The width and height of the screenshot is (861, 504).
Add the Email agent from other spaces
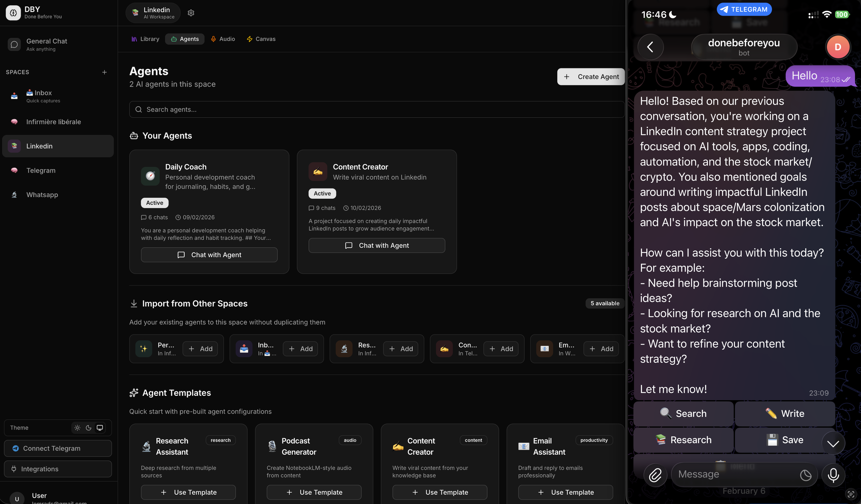click(x=601, y=349)
